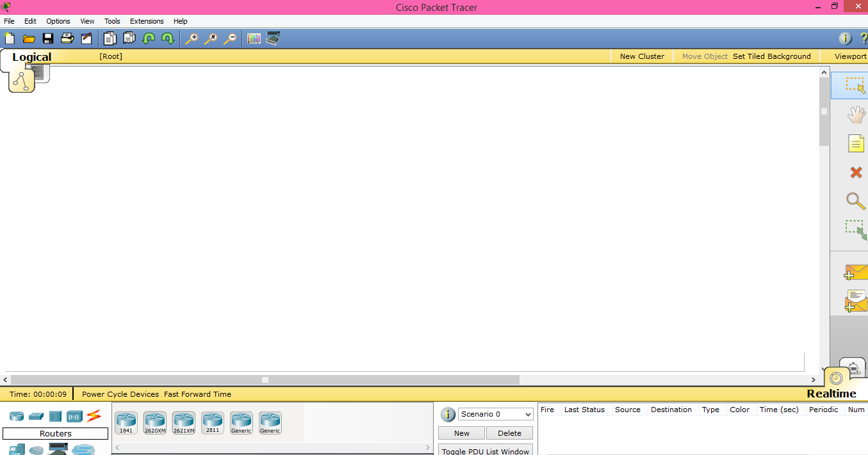The image size is (868, 455).
Task: Click the workspace vertical scrollbar thumb
Action: [x=824, y=112]
